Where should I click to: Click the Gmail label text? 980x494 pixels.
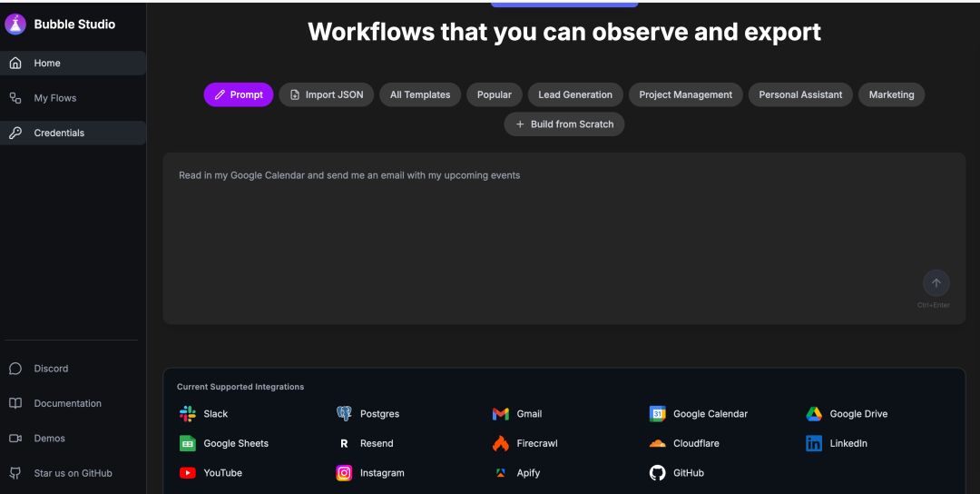tap(529, 414)
